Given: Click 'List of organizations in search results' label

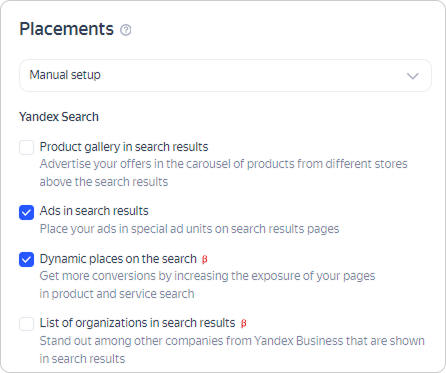Looking at the screenshot, I should coord(137,323).
